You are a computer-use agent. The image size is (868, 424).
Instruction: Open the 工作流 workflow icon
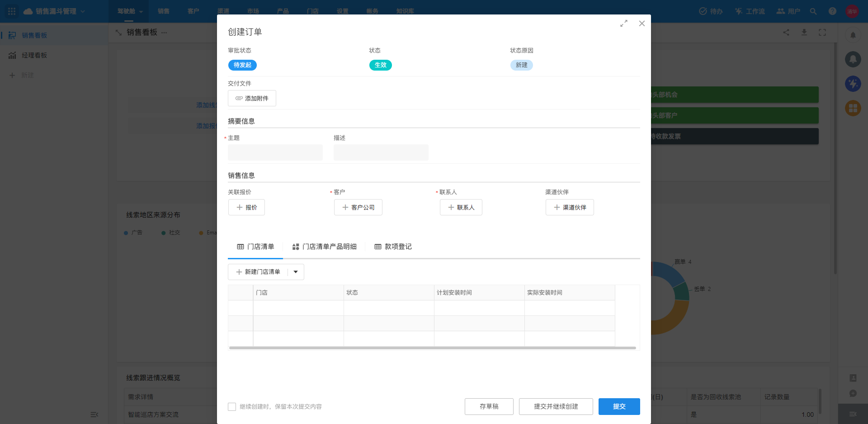750,11
